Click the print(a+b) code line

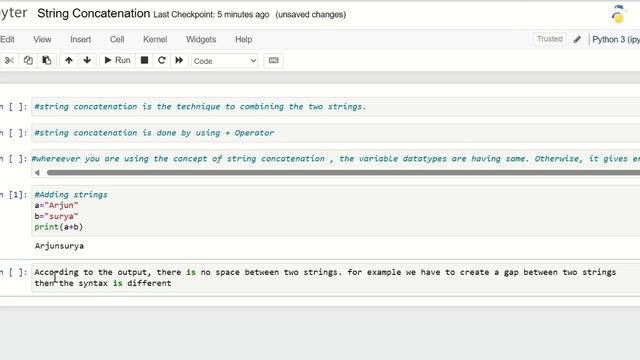coord(59,227)
